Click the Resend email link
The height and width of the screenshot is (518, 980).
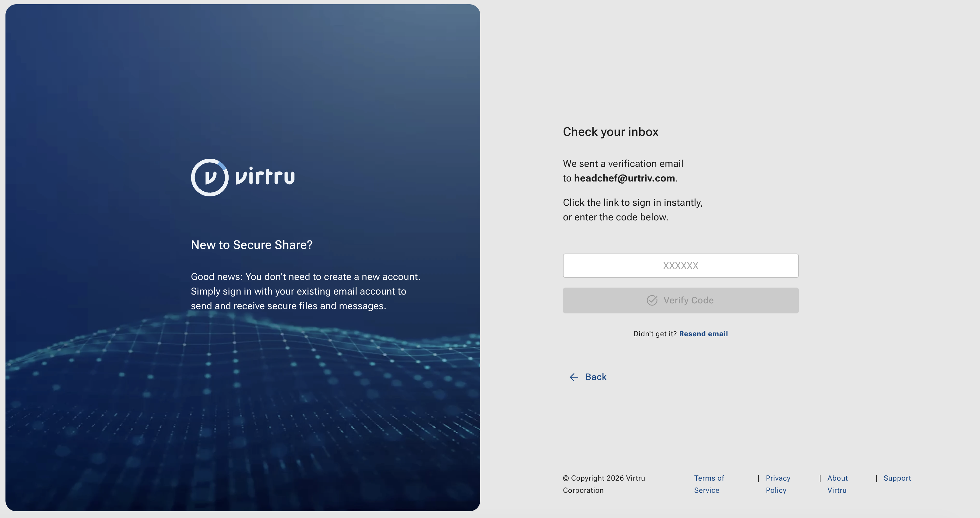point(703,333)
